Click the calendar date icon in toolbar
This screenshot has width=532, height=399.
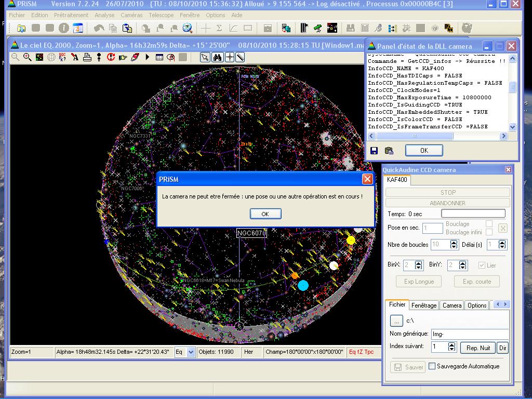pyautogui.click(x=77, y=28)
